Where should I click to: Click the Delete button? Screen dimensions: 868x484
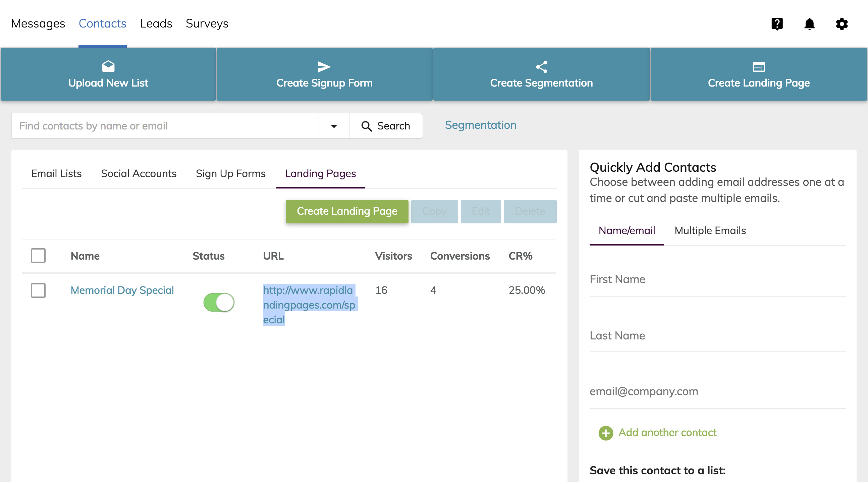[530, 211]
